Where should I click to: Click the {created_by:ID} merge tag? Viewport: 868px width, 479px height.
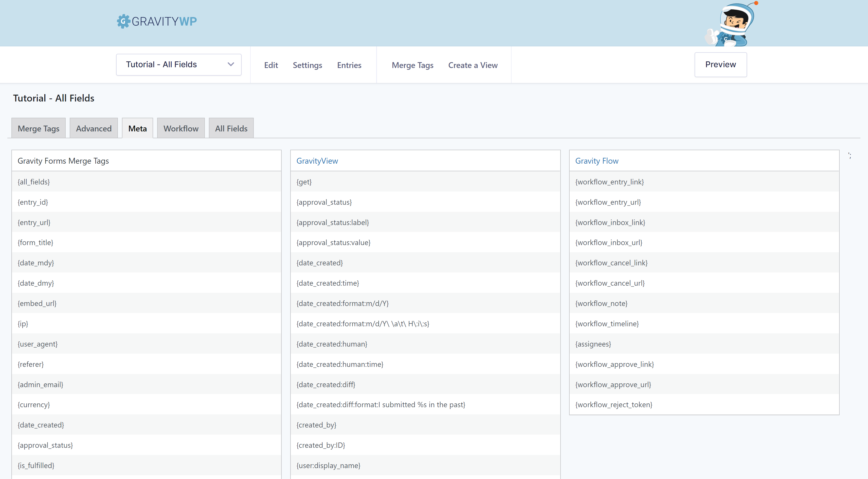(x=321, y=445)
